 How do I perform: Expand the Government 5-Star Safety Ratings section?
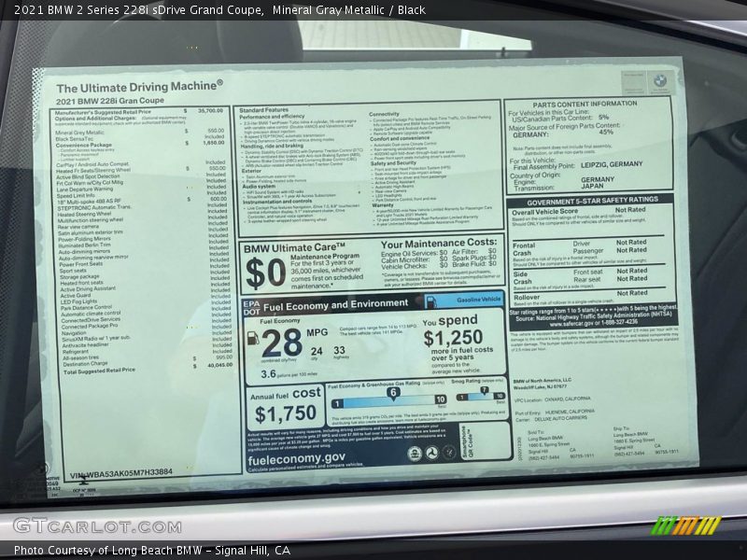tap(591, 200)
